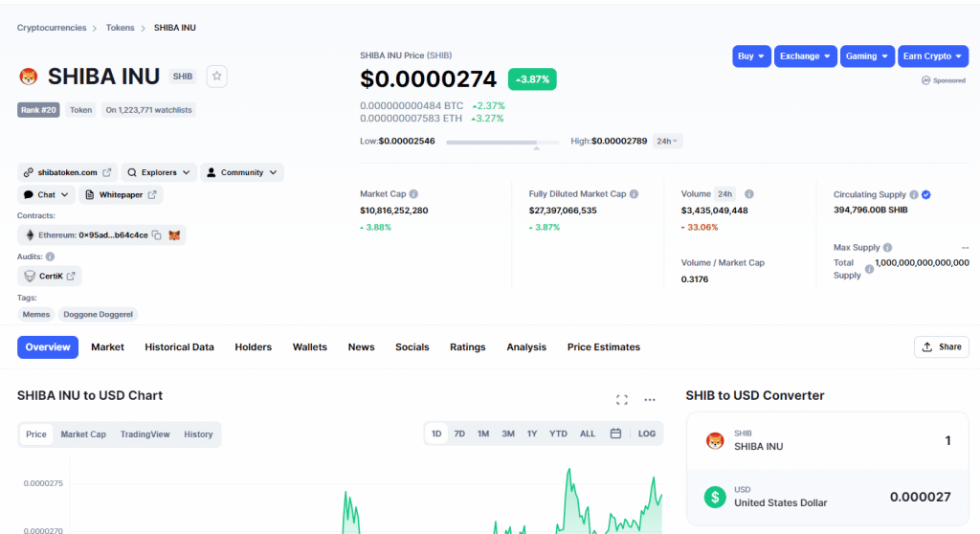
Task: Open the Wallets tab
Action: [310, 347]
